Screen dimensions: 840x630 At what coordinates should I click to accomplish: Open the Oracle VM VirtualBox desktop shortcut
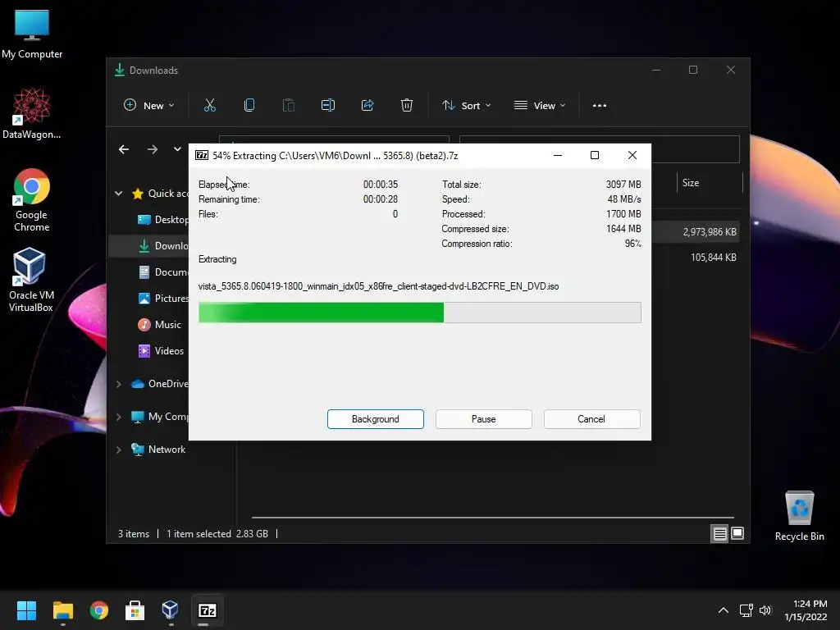pos(30,280)
